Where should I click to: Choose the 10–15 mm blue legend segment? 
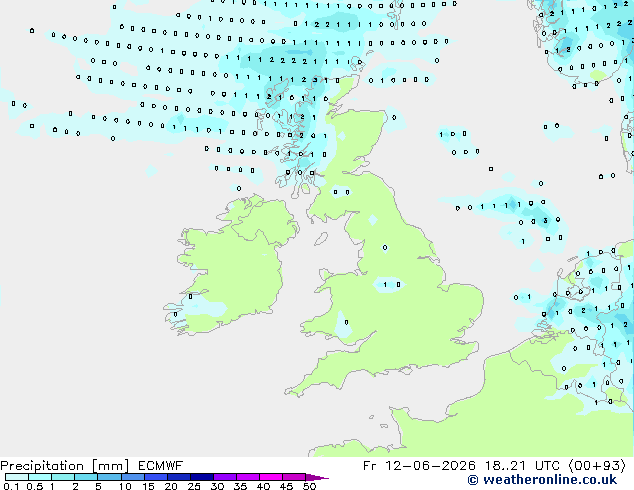(133, 477)
